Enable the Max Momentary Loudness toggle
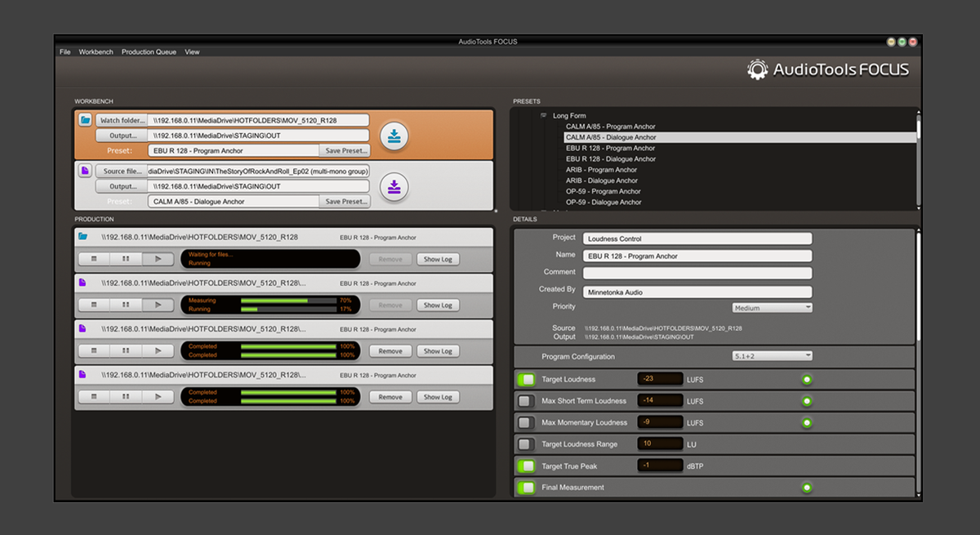The height and width of the screenshot is (535, 980). 526,423
